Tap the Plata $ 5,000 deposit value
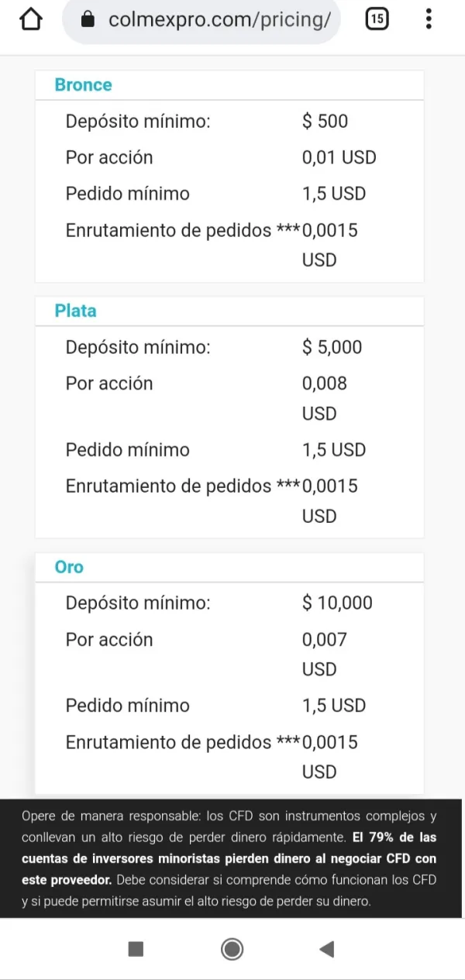The image size is (465, 980). [332, 347]
